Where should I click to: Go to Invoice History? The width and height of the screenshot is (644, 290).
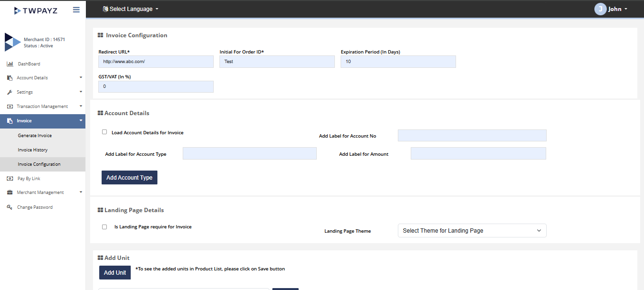point(33,150)
